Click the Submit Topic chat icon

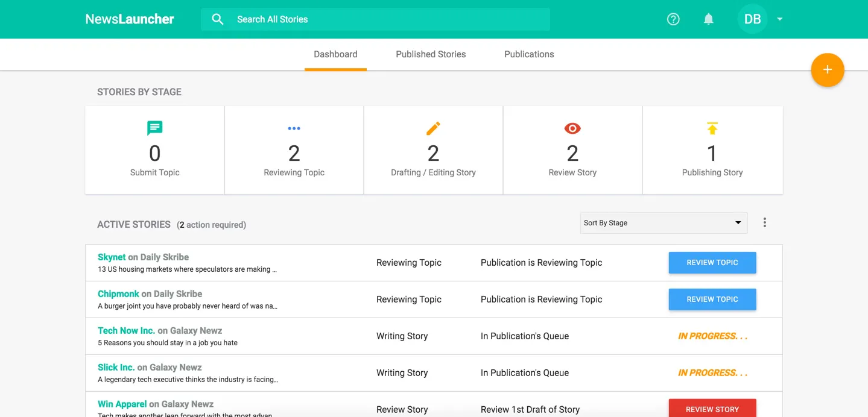tap(155, 128)
